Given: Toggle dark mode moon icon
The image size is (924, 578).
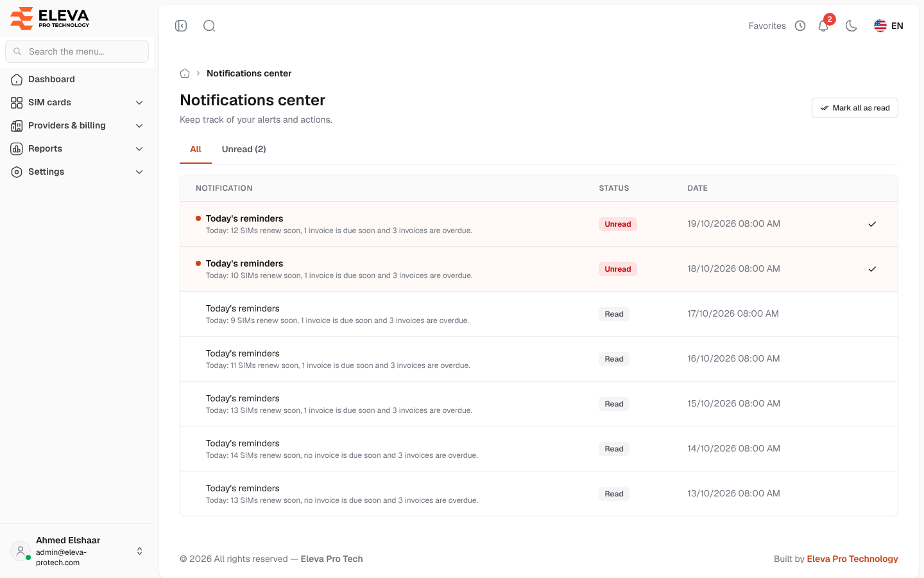Looking at the screenshot, I should click(x=851, y=26).
